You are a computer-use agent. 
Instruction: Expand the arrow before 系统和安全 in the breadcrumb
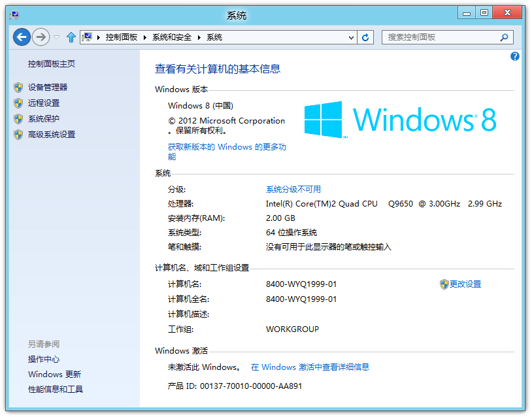(x=145, y=37)
